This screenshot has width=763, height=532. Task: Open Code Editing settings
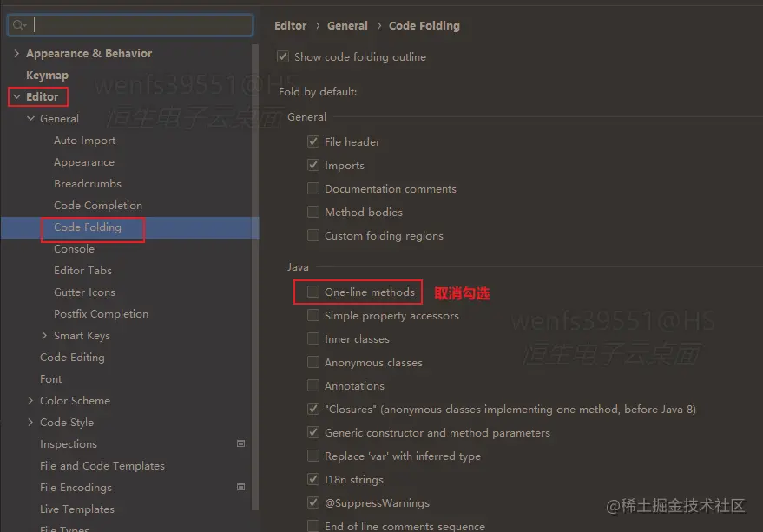click(72, 358)
